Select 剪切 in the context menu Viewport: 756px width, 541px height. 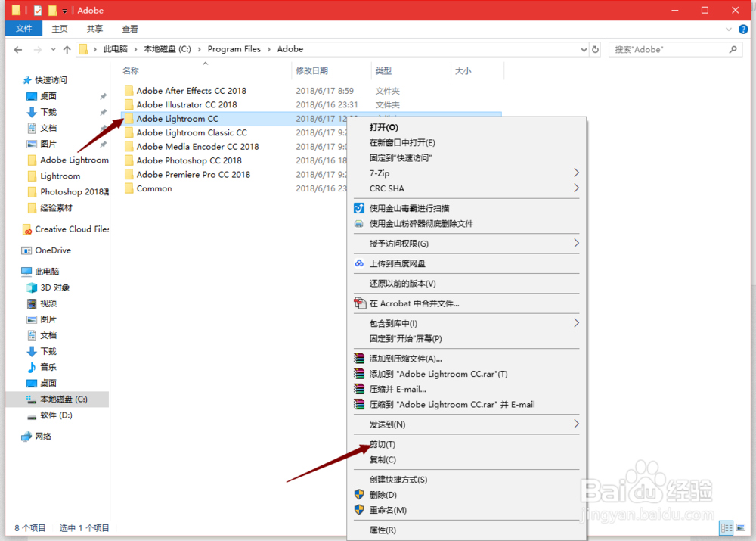tap(383, 444)
